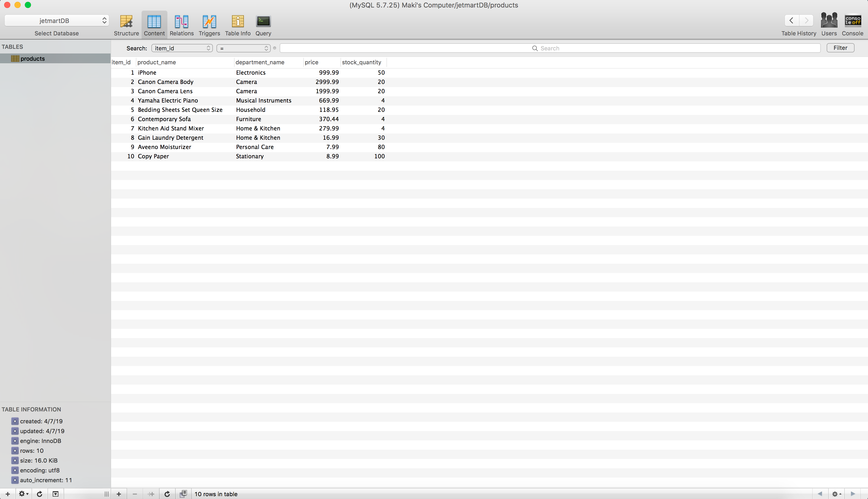This screenshot has height=499, width=868.
Task: Add a new row to table
Action: click(119, 494)
